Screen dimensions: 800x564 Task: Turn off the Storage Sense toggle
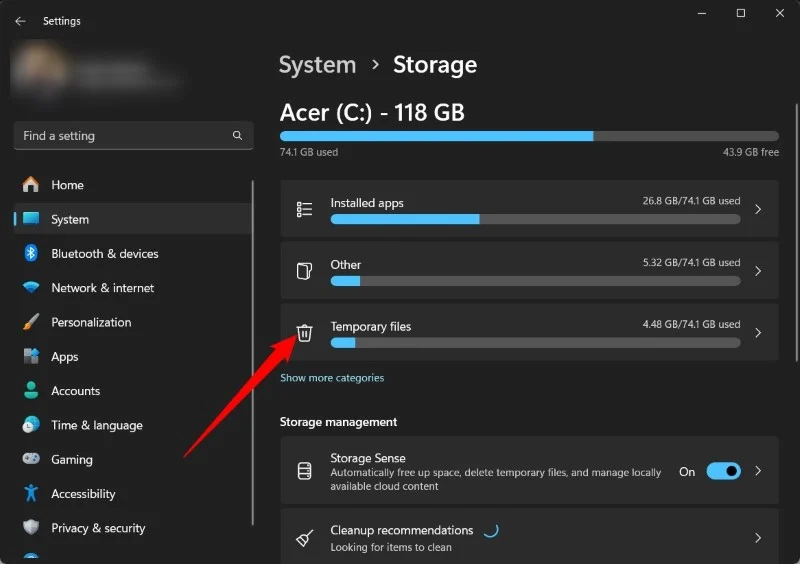pyautogui.click(x=723, y=471)
